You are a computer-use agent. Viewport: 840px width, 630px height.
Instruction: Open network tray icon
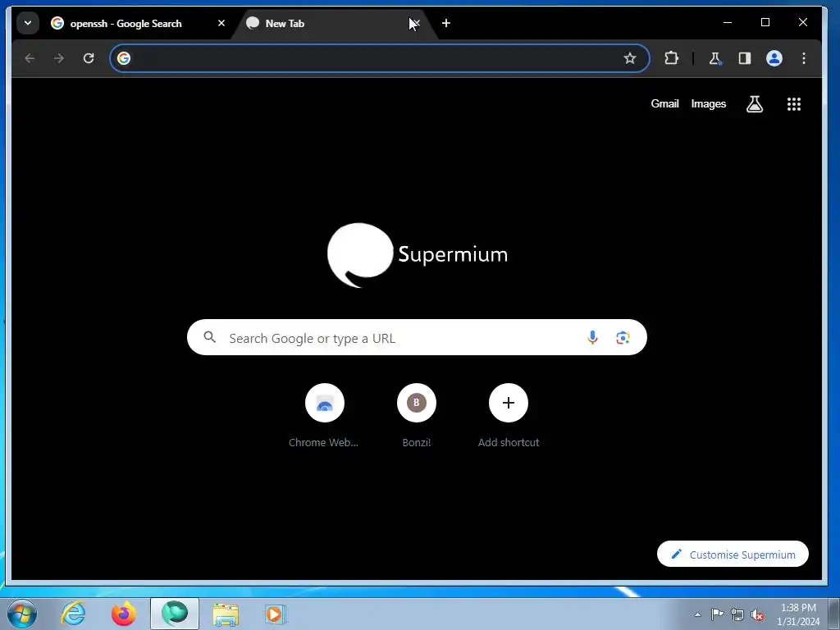pos(737,614)
